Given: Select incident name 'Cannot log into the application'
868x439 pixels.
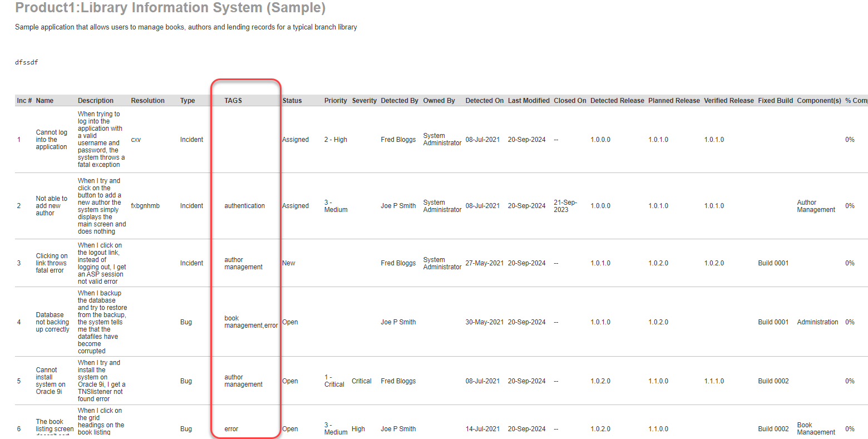Looking at the screenshot, I should [x=51, y=140].
